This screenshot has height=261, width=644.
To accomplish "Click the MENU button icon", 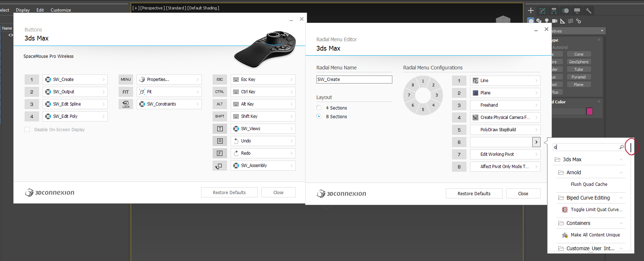I will [125, 80].
